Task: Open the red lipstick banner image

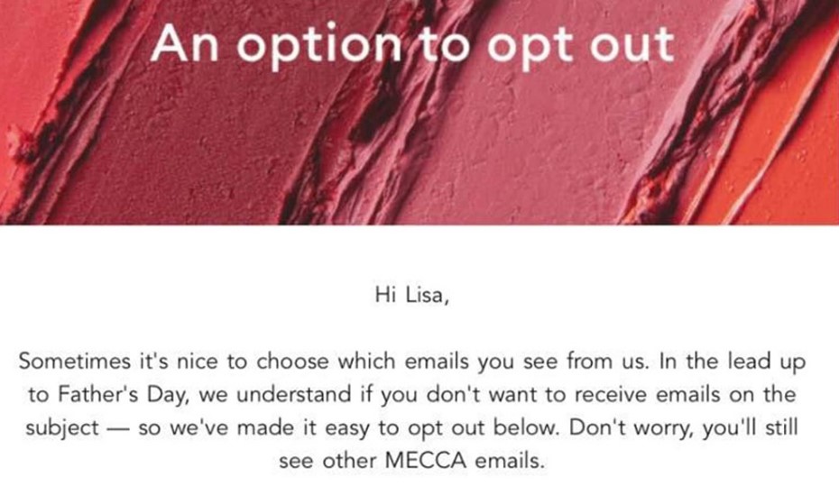Action: (x=419, y=112)
